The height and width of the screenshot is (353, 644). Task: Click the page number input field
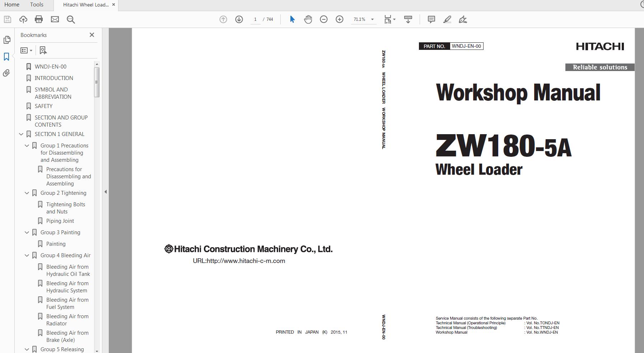(x=256, y=19)
